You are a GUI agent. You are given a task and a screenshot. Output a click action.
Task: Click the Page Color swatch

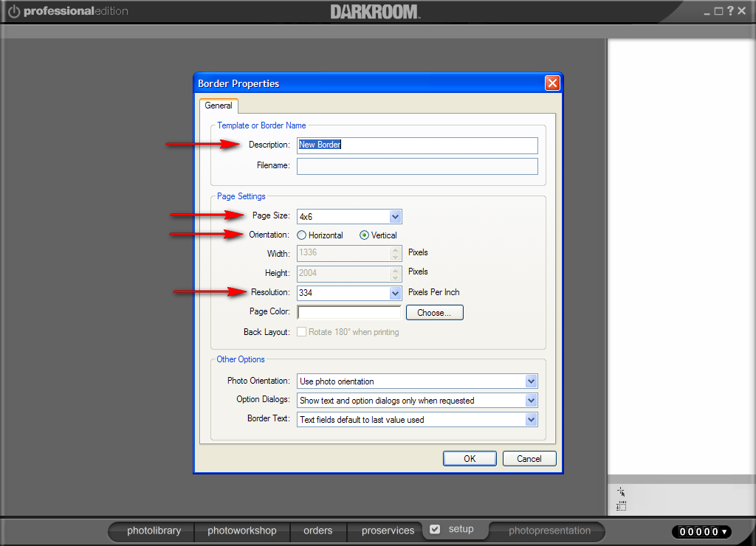tap(349, 312)
